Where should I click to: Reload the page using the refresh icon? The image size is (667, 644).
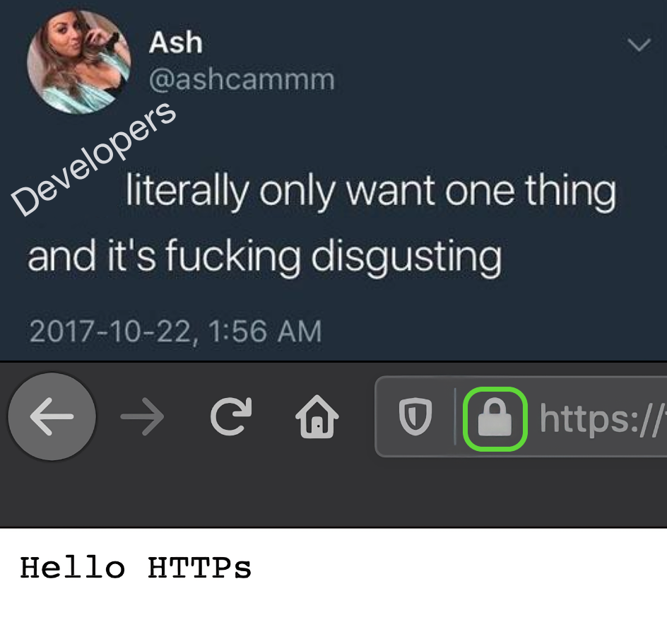[231, 416]
